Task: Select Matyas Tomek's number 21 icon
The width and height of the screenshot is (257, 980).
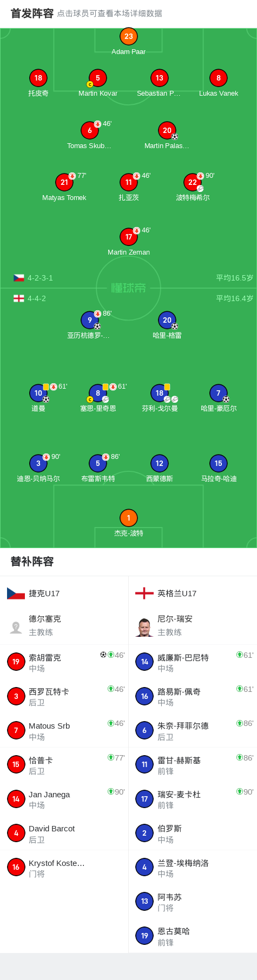Action: 64,182
